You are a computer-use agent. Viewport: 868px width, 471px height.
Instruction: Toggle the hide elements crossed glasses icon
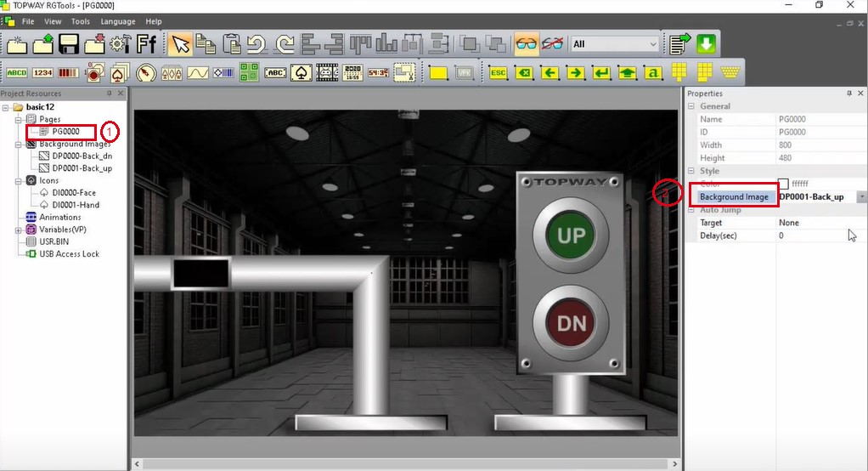click(x=553, y=44)
